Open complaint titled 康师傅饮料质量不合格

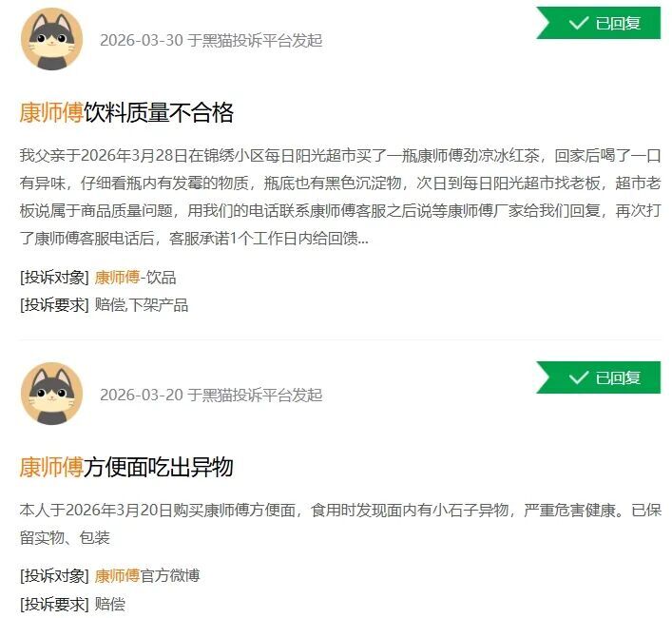126,113
